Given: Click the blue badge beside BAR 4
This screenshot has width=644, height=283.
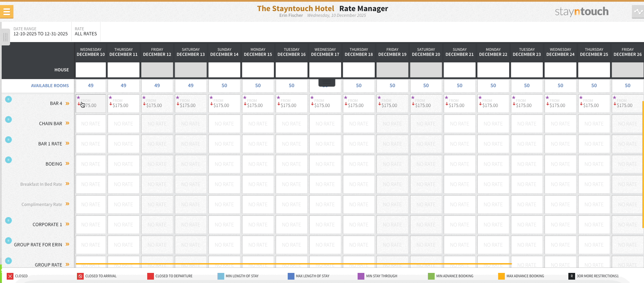Looking at the screenshot, I should pos(8,99).
